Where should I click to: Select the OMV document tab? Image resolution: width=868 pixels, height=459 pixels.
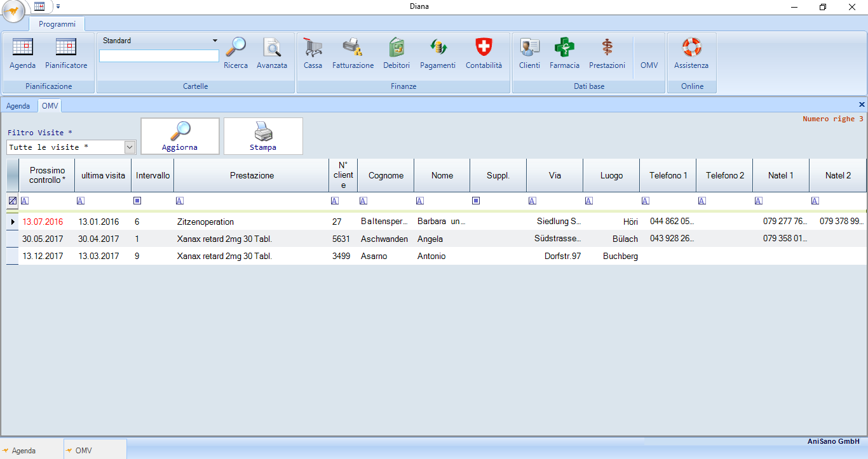point(50,106)
